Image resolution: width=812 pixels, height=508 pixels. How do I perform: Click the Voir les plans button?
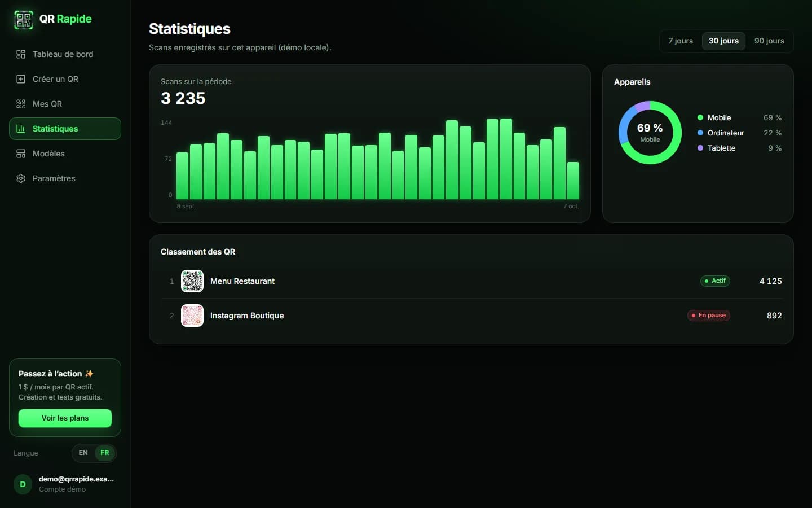pos(65,418)
